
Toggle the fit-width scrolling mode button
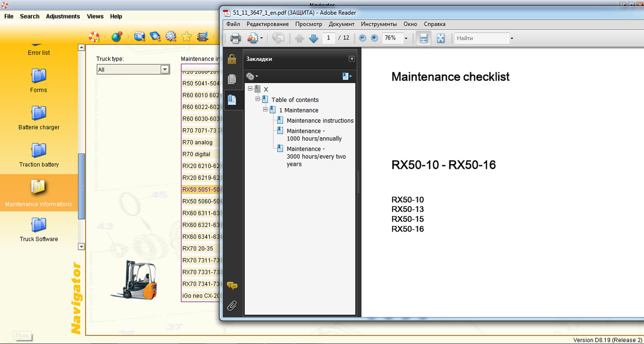pyautogui.click(x=423, y=38)
